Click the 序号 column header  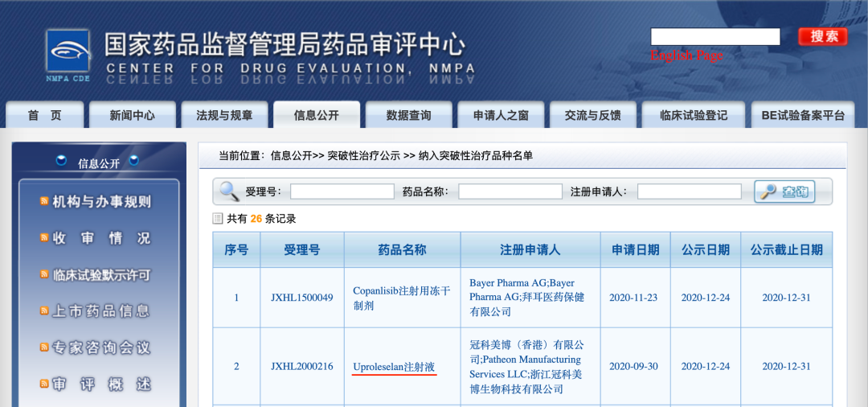[236, 249]
